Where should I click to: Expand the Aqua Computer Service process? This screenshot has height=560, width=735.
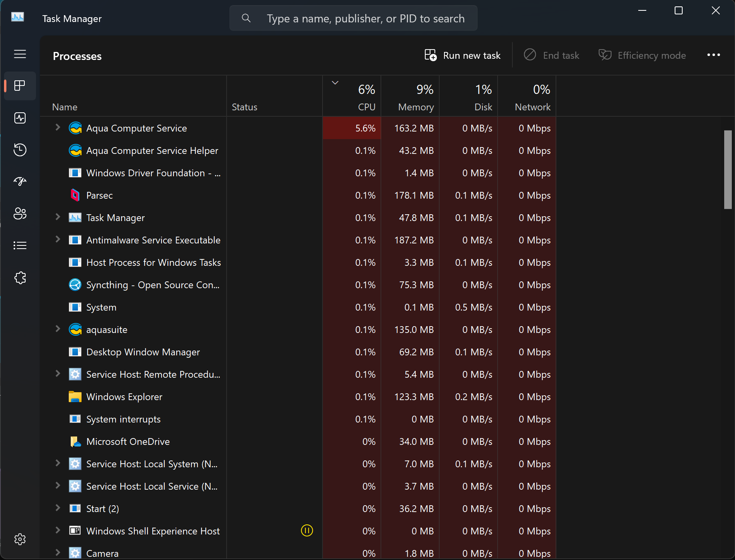click(x=58, y=128)
